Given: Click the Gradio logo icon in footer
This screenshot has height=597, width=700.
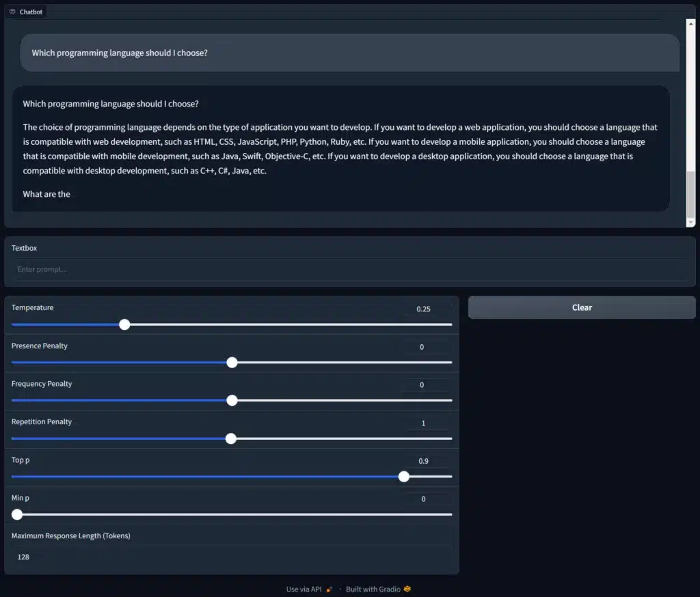Looking at the screenshot, I should point(407,589).
